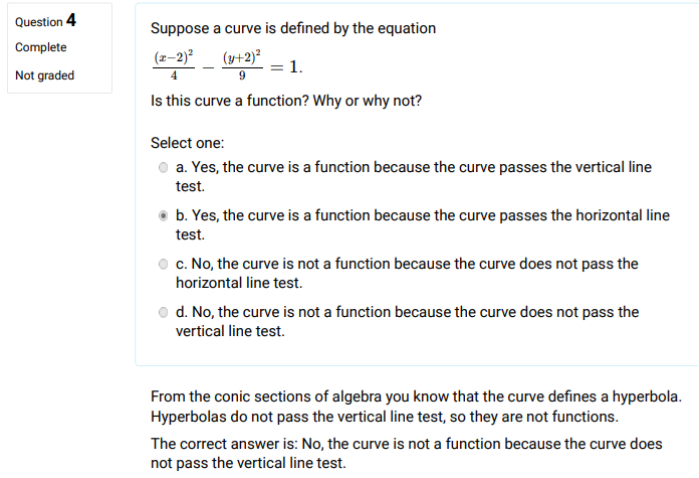Click 'Suppose a curve is defined' sentence
The height and width of the screenshot is (478, 699).
pyautogui.click(x=293, y=28)
